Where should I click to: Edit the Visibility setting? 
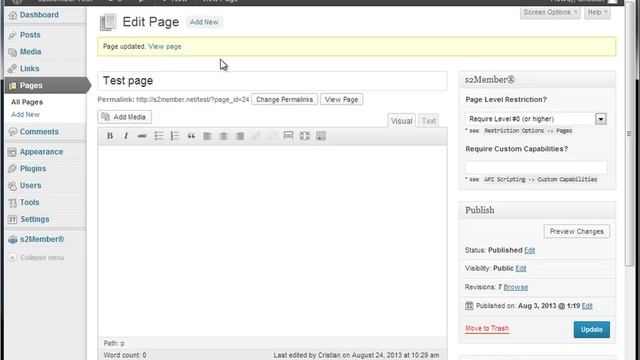(x=521, y=269)
